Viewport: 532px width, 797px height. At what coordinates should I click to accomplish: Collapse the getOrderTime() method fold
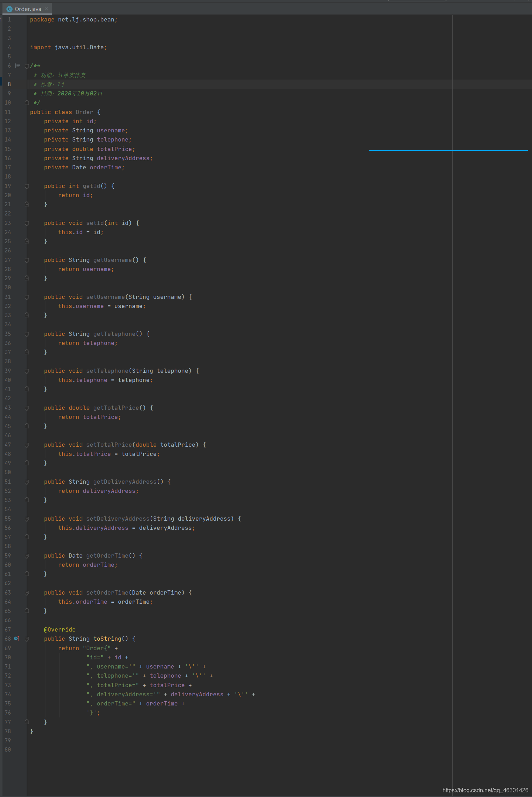click(27, 556)
